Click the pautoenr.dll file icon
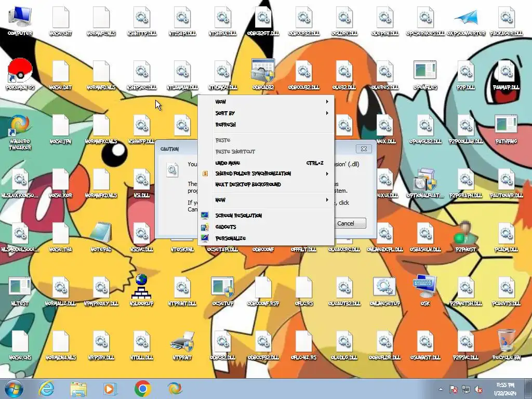 coord(506,182)
